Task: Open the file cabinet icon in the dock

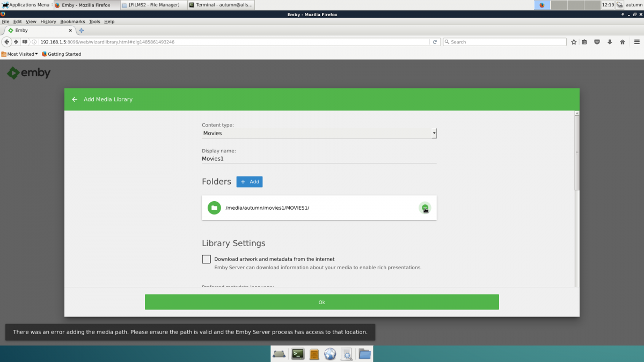Action: tap(314, 354)
